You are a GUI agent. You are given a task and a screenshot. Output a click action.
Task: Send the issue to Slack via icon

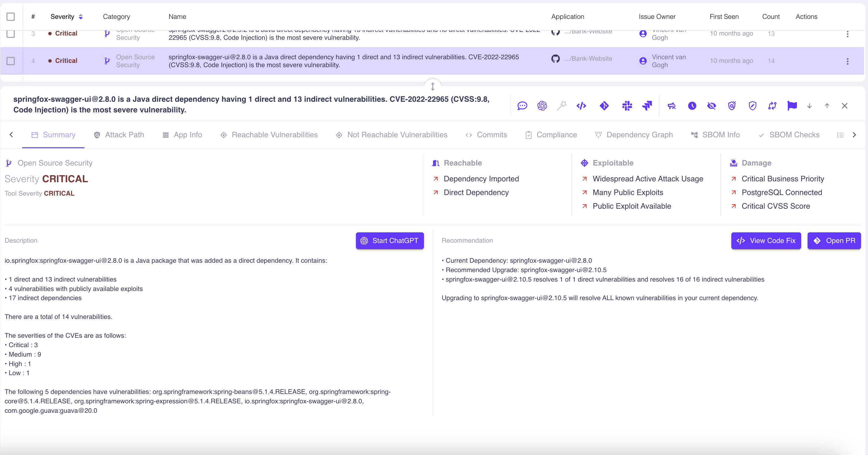click(x=627, y=106)
